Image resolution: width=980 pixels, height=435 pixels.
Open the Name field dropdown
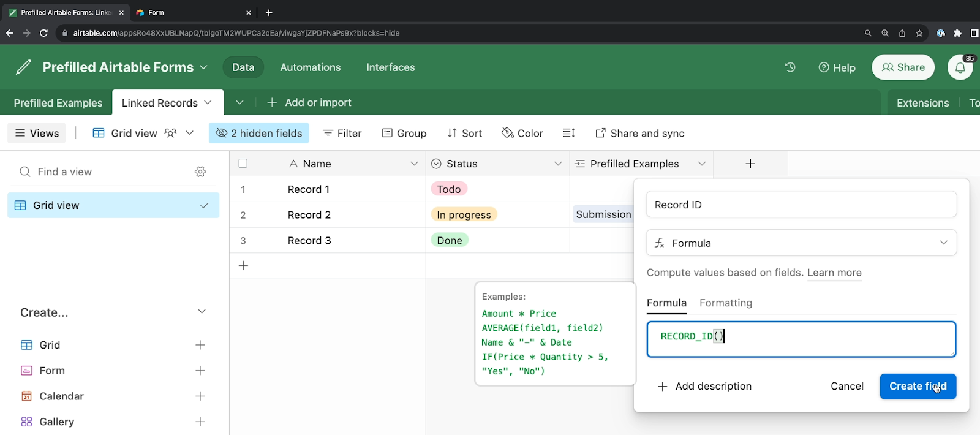point(414,164)
